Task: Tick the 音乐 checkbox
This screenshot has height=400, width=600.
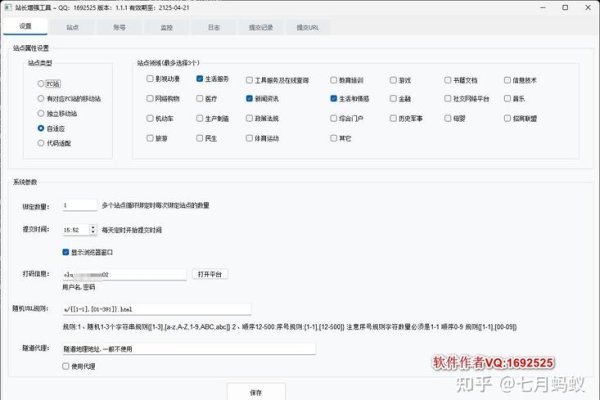Action: coord(507,98)
